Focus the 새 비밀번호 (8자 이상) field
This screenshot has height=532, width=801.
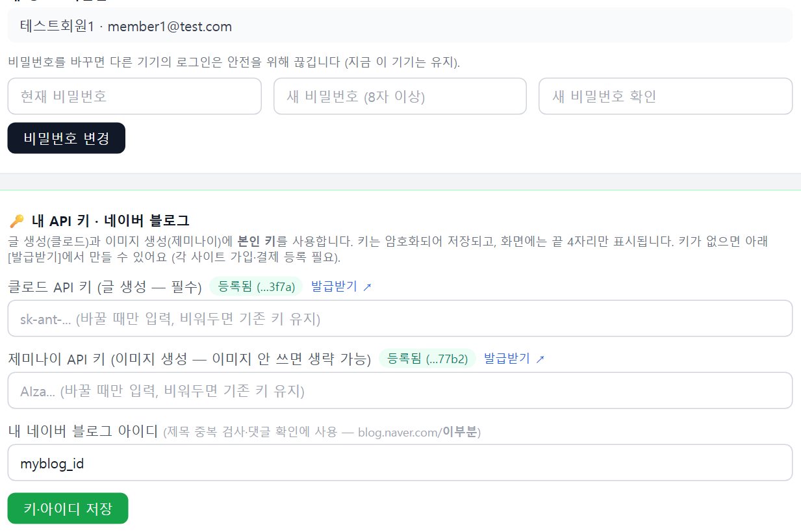click(400, 96)
